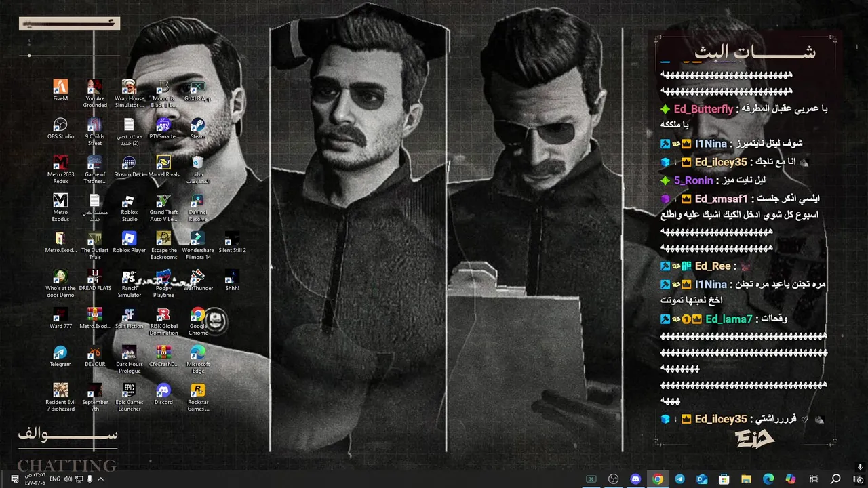868x488 pixels.
Task: Select the War Thunder desktop icon
Action: (x=197, y=281)
